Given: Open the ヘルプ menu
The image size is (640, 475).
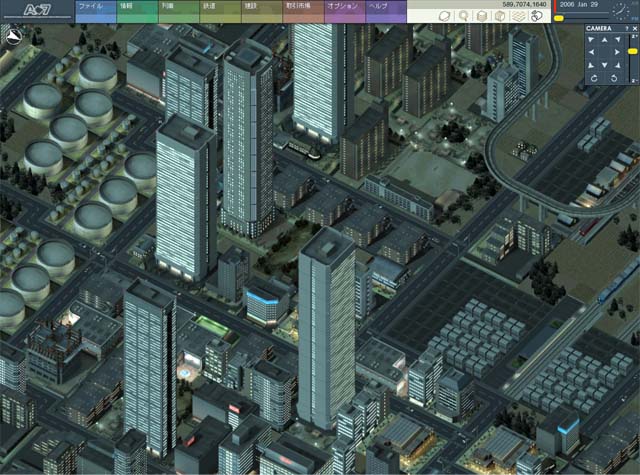Looking at the screenshot, I should coord(378,6).
